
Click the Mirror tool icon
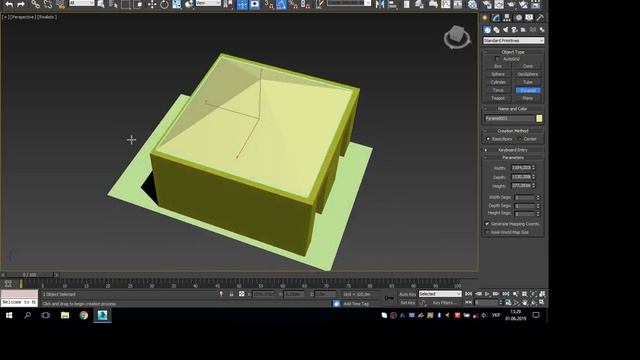coord(380,4)
